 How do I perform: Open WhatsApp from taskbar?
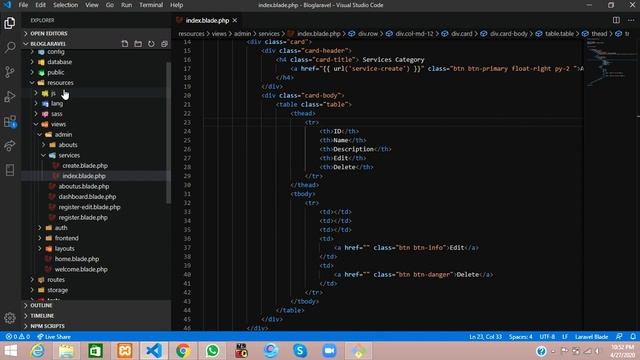point(212,351)
